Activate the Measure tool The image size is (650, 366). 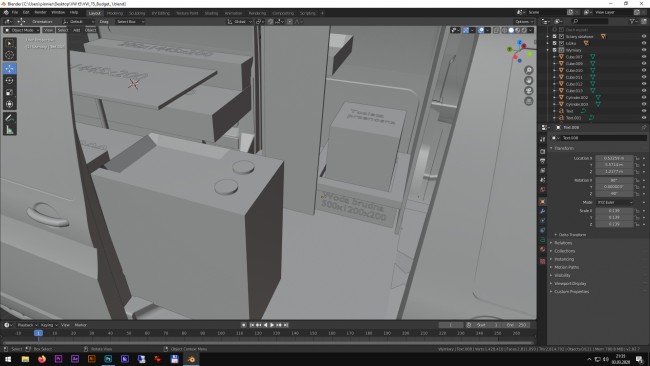(10, 130)
